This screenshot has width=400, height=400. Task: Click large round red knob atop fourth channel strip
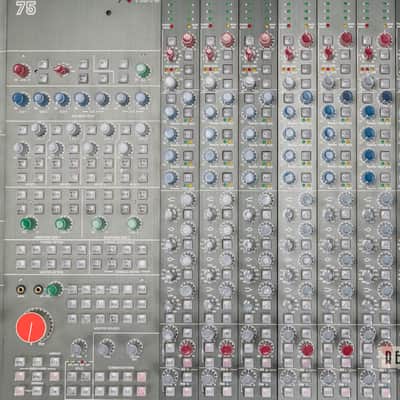[307, 39]
